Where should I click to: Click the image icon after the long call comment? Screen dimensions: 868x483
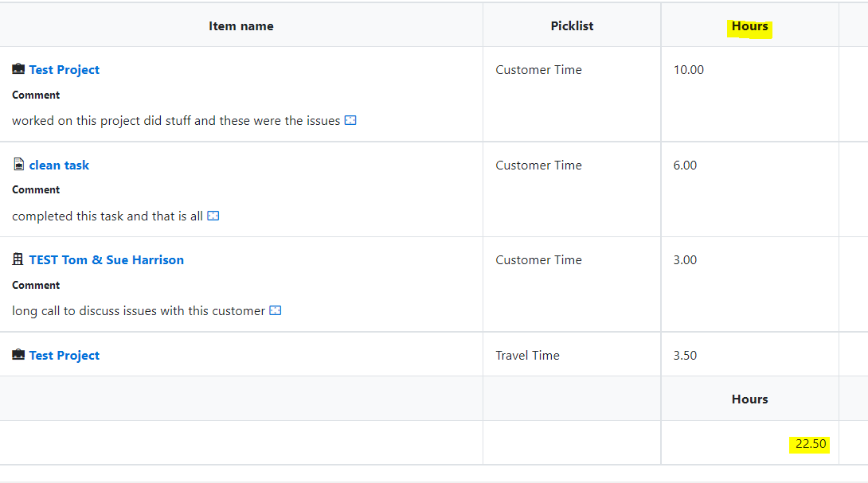pos(275,310)
